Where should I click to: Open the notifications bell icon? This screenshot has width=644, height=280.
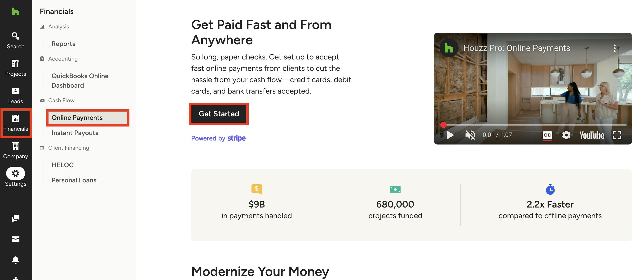(16, 260)
